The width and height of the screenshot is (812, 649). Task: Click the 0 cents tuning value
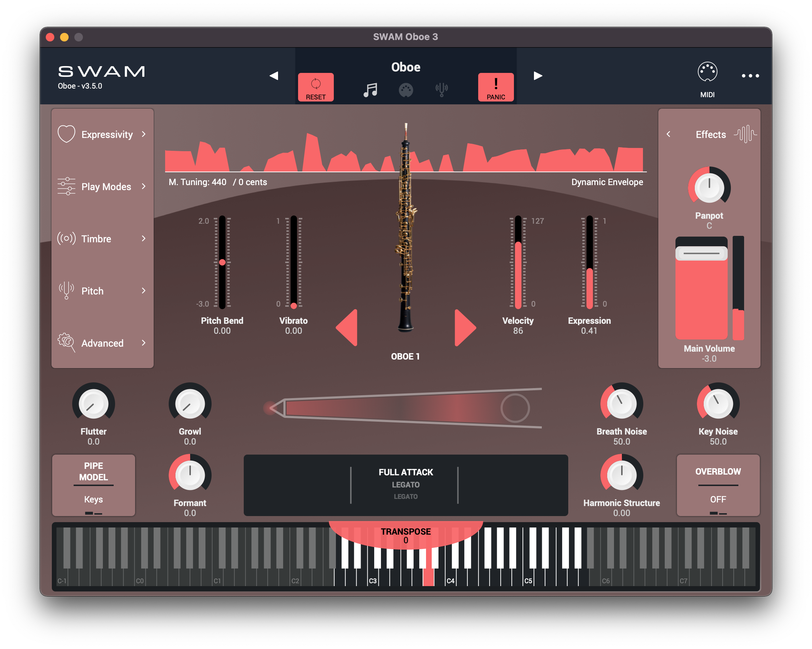(252, 182)
